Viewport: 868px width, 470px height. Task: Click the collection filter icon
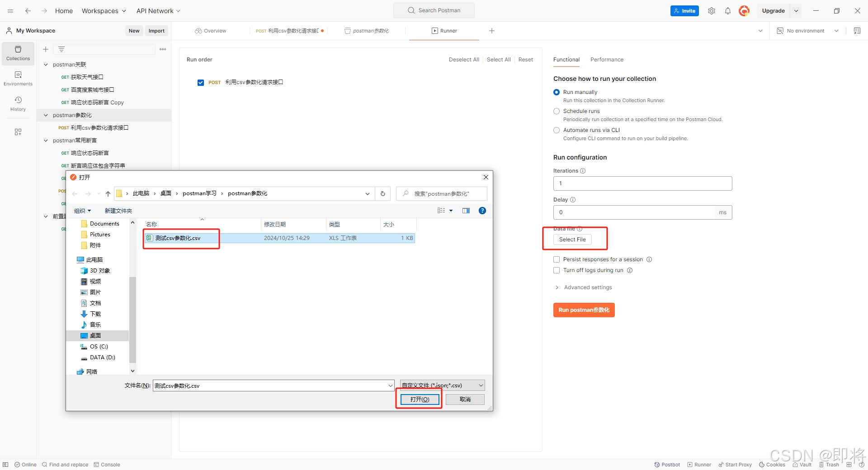click(61, 49)
